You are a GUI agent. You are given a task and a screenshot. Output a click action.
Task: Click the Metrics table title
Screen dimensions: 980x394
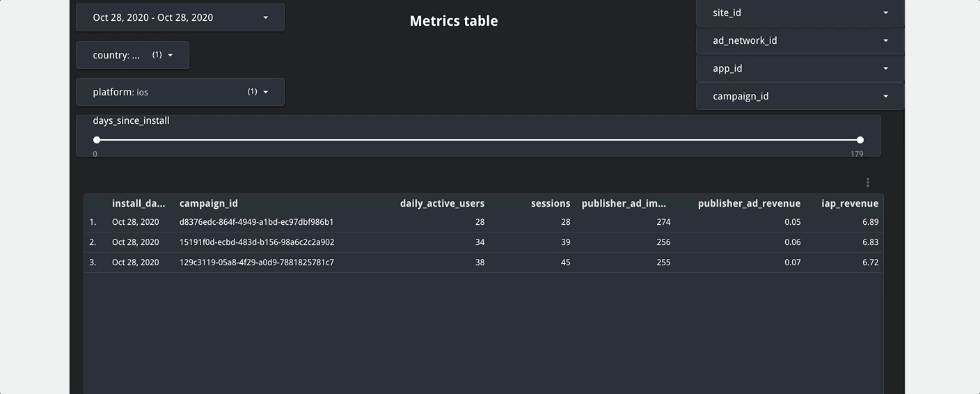click(454, 21)
